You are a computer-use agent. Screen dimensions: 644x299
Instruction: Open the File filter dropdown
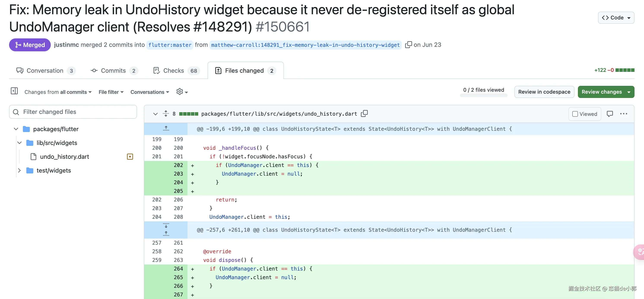[111, 92]
